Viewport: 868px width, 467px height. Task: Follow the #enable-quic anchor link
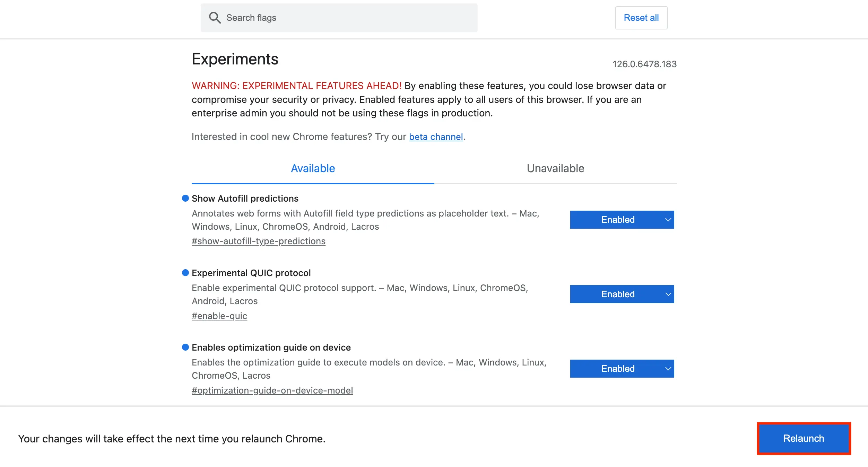(219, 316)
